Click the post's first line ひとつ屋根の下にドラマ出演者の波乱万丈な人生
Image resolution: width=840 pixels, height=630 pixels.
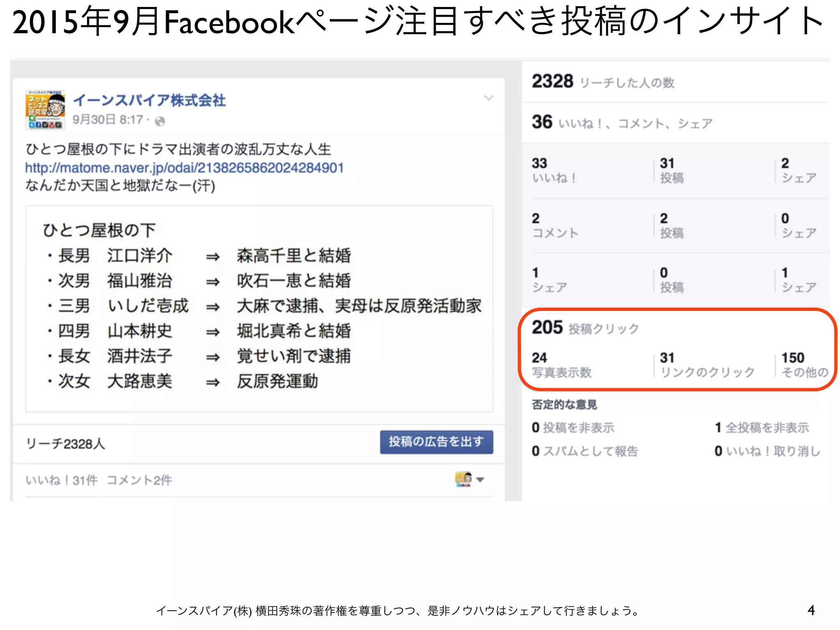[x=178, y=149]
